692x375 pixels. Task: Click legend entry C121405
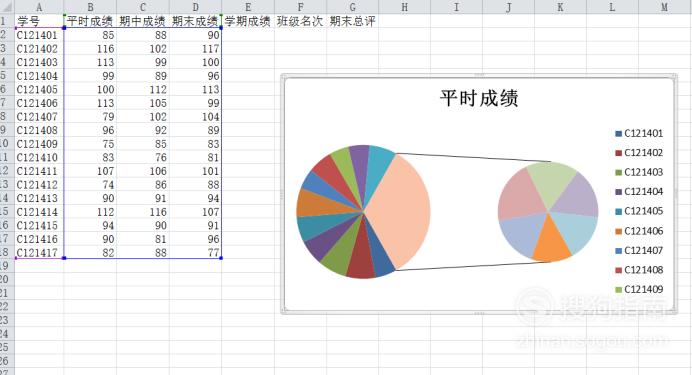639,211
